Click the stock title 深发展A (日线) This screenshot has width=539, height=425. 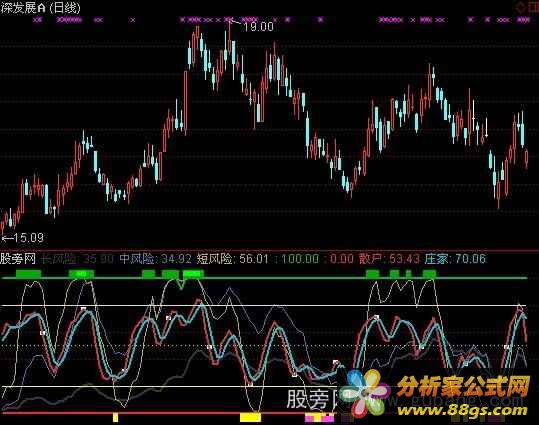coord(40,8)
